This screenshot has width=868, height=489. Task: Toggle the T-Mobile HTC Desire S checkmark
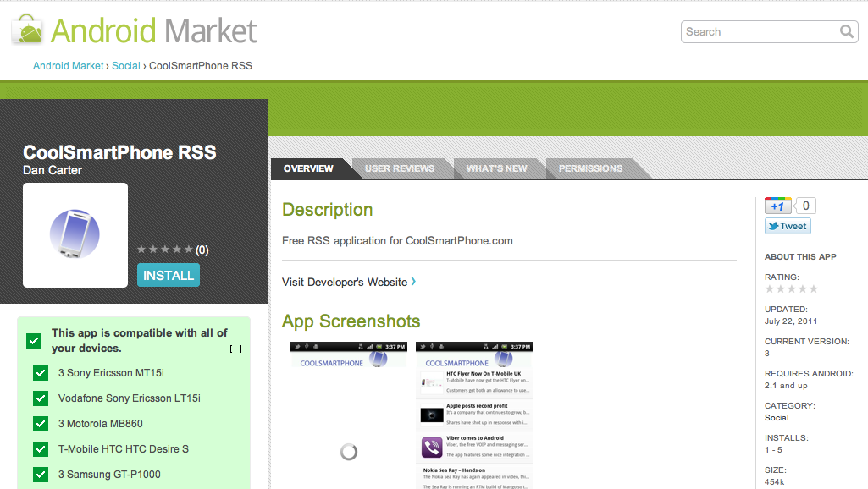tap(41, 449)
